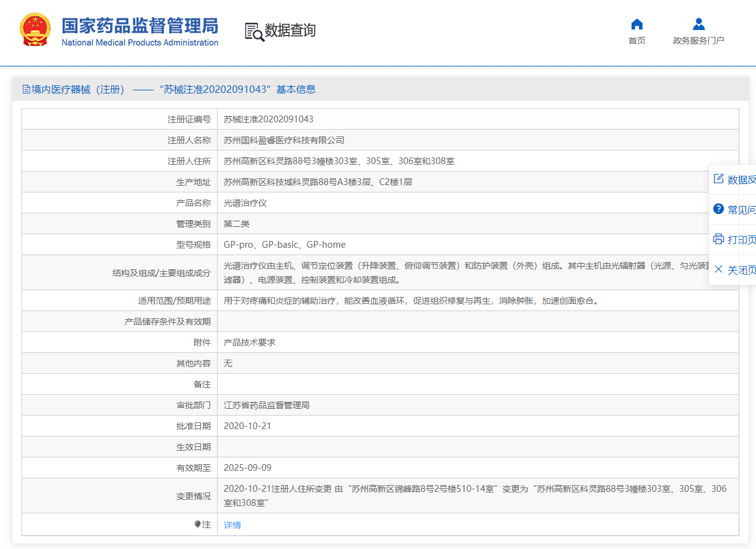Click the 政务服务门户 person icon

click(699, 25)
